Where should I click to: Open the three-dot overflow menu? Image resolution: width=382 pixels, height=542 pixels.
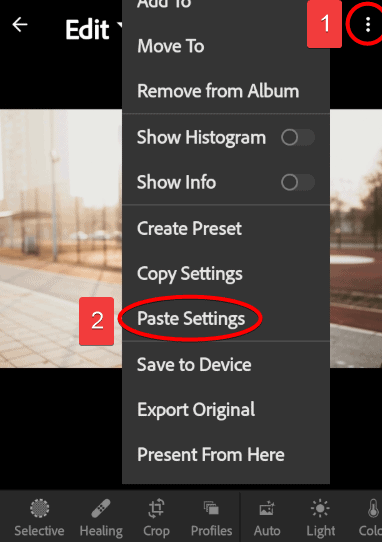pyautogui.click(x=368, y=25)
